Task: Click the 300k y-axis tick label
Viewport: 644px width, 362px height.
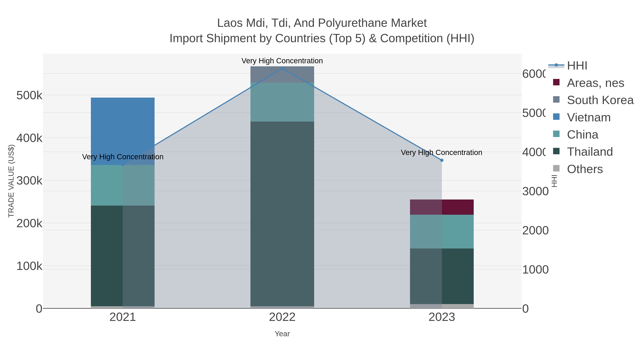Action: tap(29, 181)
